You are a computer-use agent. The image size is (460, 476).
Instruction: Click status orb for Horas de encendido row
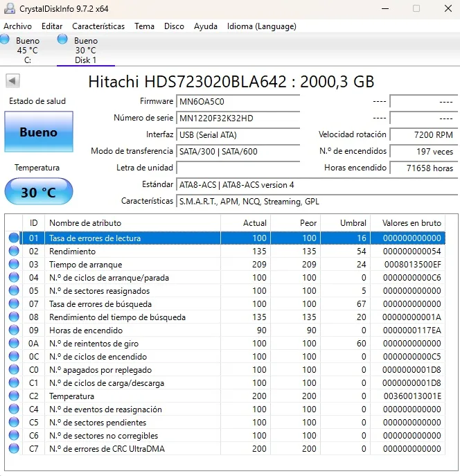pos(14,330)
